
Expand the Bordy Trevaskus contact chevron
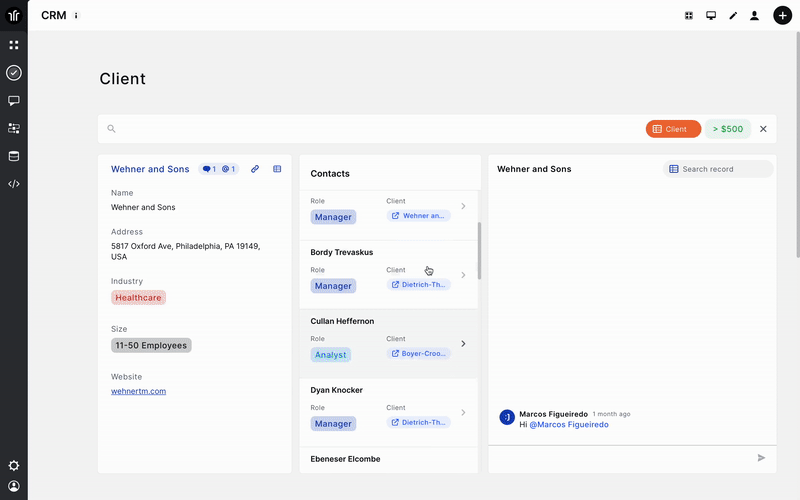tap(463, 275)
